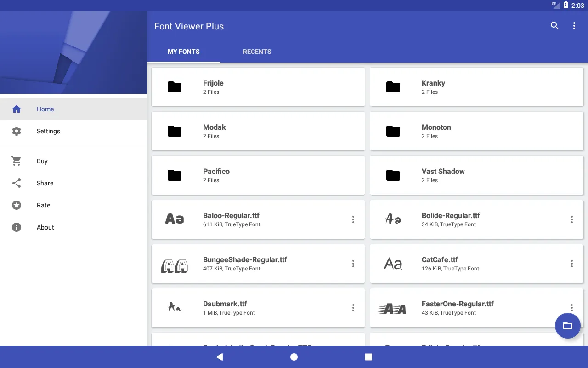Click the Kranky folder icon
This screenshot has height=368, width=588.
pos(393,87)
